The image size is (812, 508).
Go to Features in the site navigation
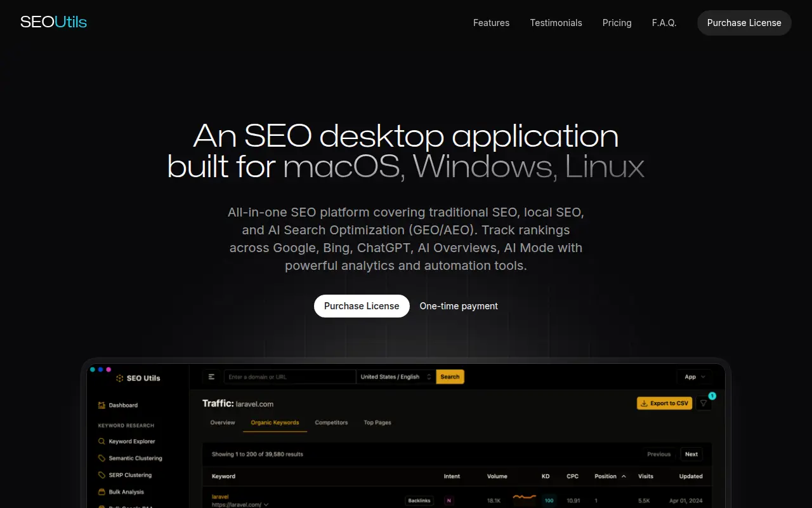click(491, 23)
